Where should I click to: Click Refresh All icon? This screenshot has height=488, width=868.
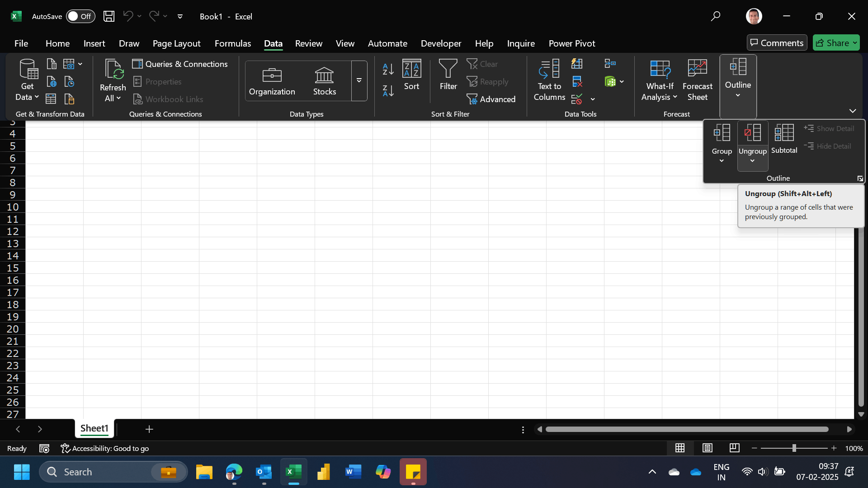113,69
